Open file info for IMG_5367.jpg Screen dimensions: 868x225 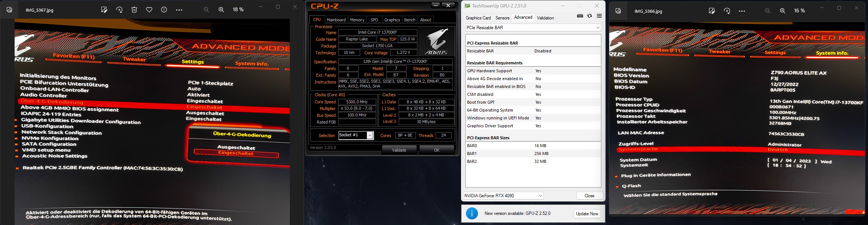pos(164,10)
